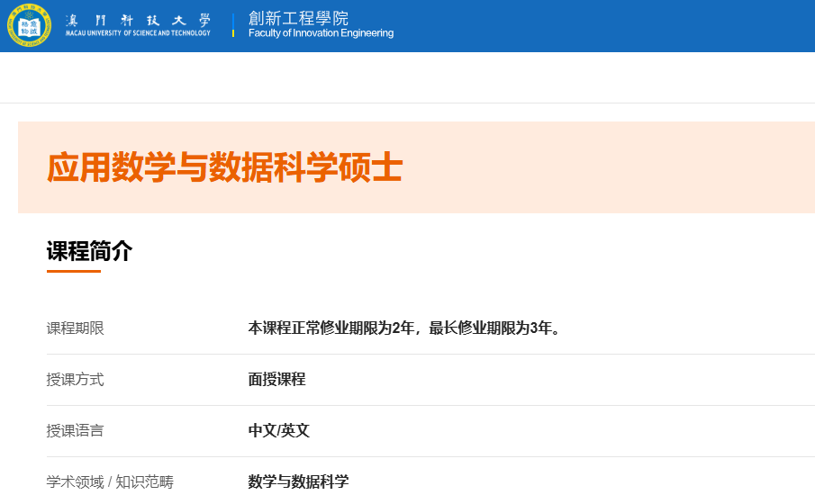Click the 课程简介 section heading

point(89,251)
